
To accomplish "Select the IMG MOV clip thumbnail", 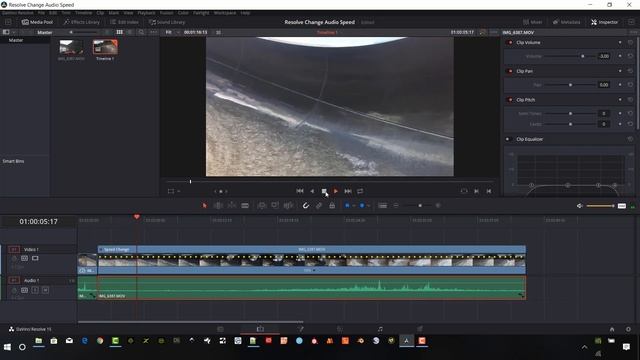I will click(71, 47).
